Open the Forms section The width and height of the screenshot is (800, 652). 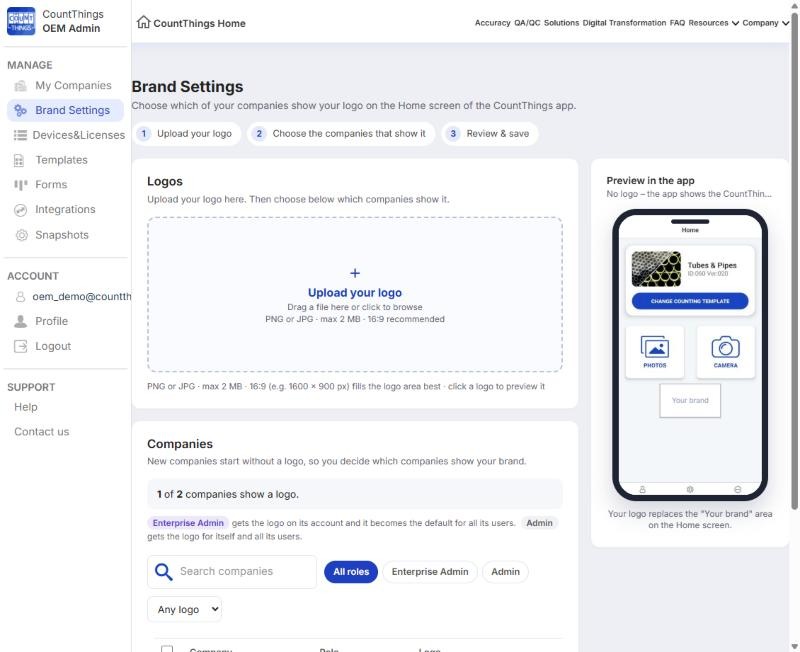(x=63, y=185)
